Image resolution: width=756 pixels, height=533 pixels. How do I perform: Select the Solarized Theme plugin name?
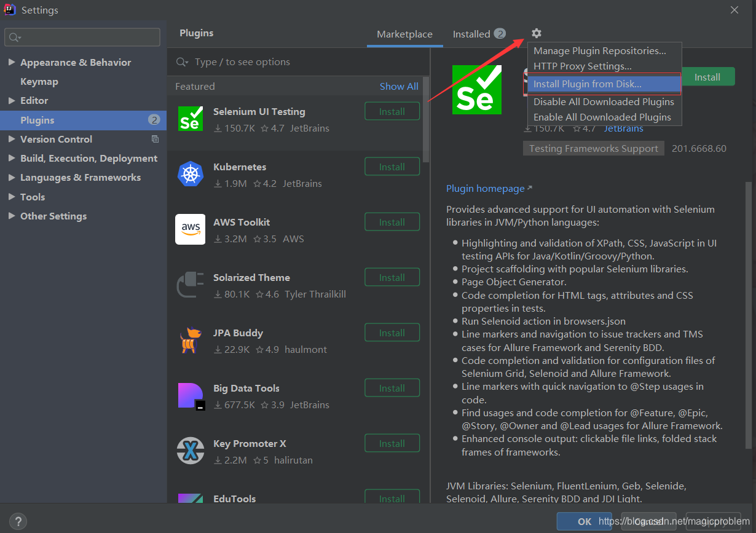coord(251,278)
